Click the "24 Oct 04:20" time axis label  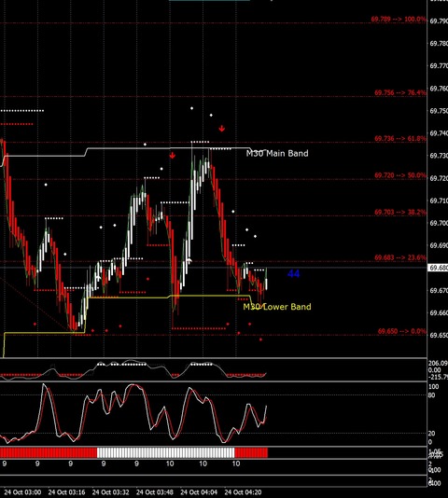244,492
